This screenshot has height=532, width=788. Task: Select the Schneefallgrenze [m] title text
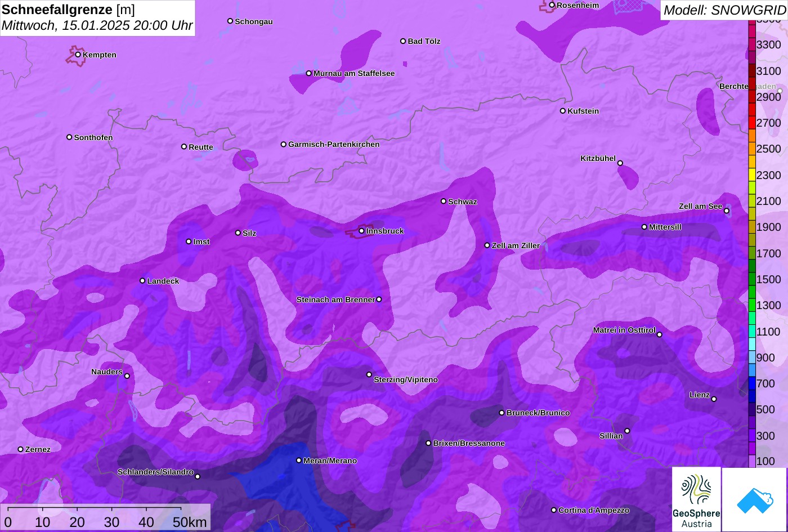point(69,9)
